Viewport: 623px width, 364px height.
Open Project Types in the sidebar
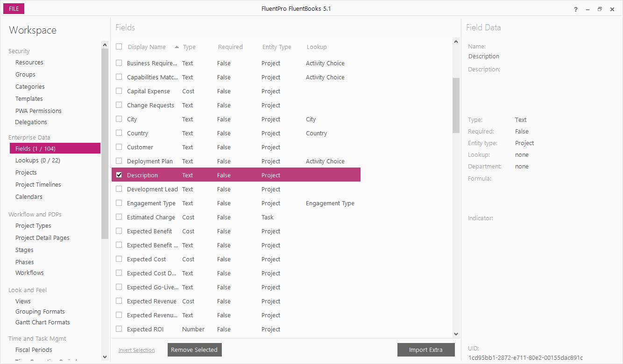pos(33,226)
